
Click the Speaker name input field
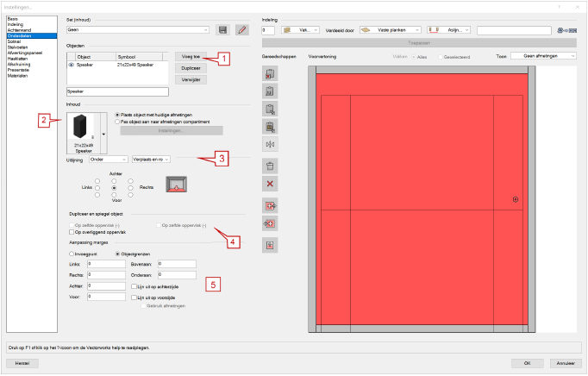pyautogui.click(x=117, y=91)
